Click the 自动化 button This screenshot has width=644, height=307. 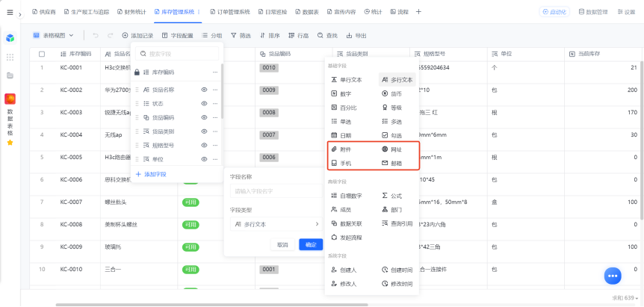(x=554, y=12)
